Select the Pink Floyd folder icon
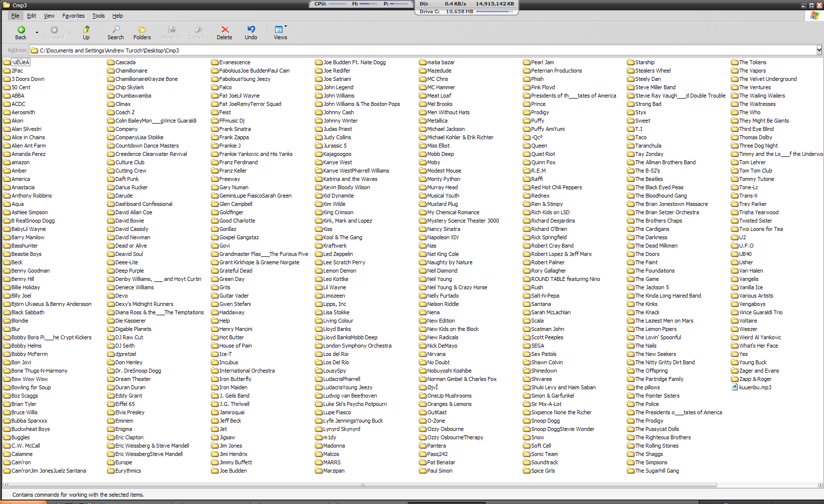The width and height of the screenshot is (824, 504). pos(527,87)
